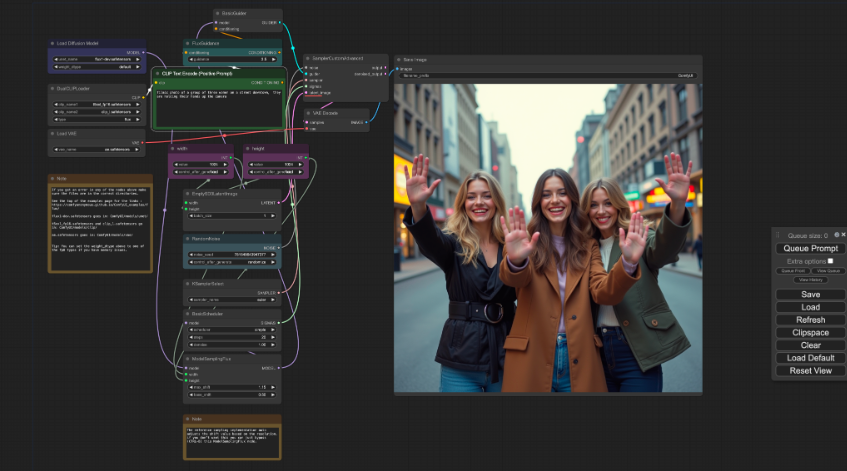Collapse the Load VAE node via its dot

coord(52,133)
